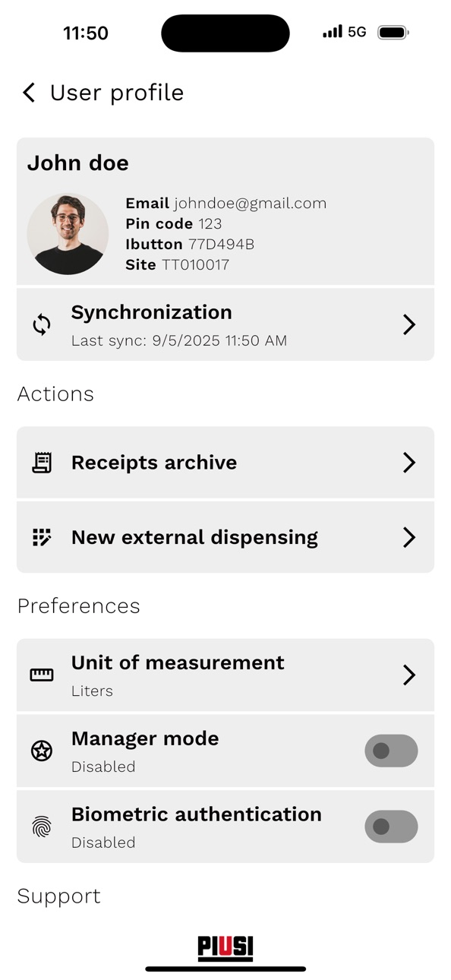Click the new external dispensing icon
Screen dimensions: 451x980
(42, 537)
